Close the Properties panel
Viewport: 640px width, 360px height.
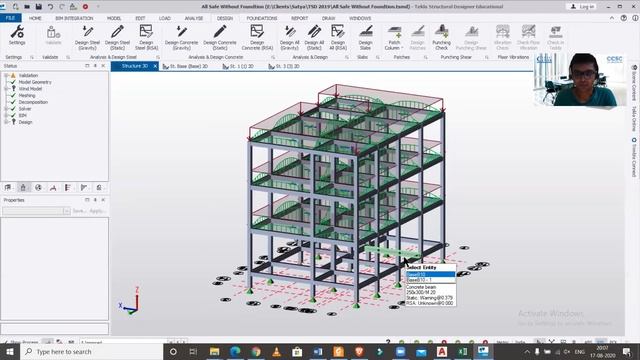pos(103,200)
